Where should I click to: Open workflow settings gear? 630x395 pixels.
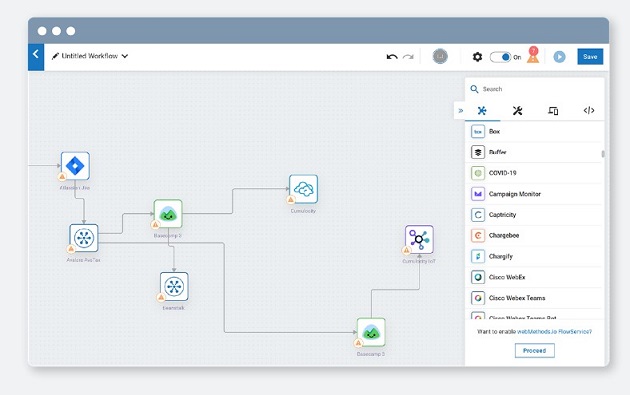coord(477,57)
